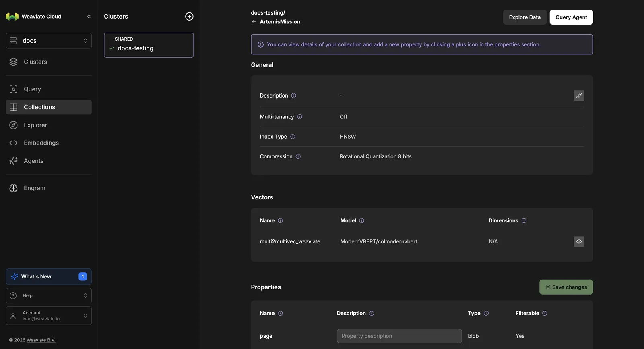Collapse the sidebar with the double-chevron icon
This screenshot has height=349, width=644.
click(89, 17)
